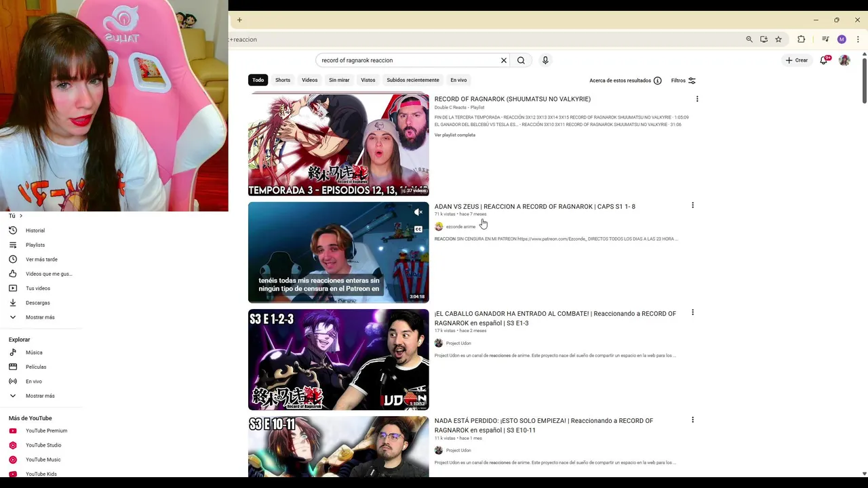868x488 pixels.
Task: Open the S3 E 1-2-3 video thumbnail
Action: pyautogui.click(x=338, y=359)
